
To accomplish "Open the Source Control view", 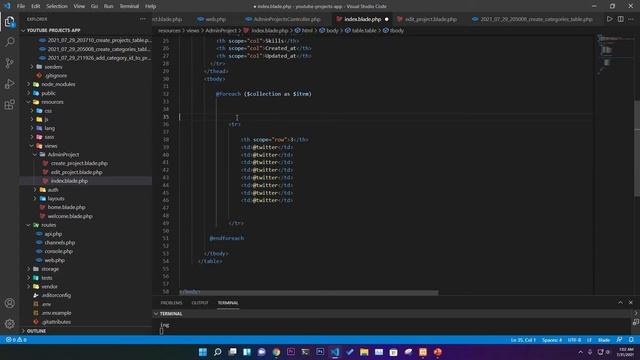I will [x=9, y=63].
